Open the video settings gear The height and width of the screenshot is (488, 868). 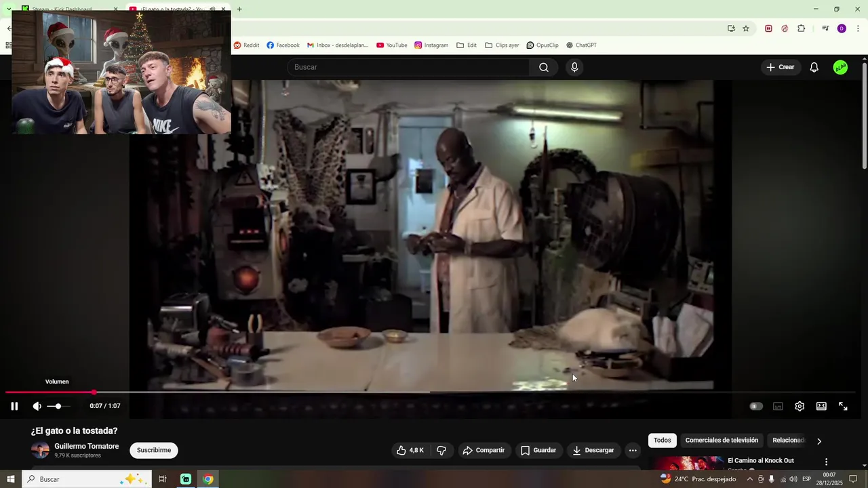click(800, 406)
